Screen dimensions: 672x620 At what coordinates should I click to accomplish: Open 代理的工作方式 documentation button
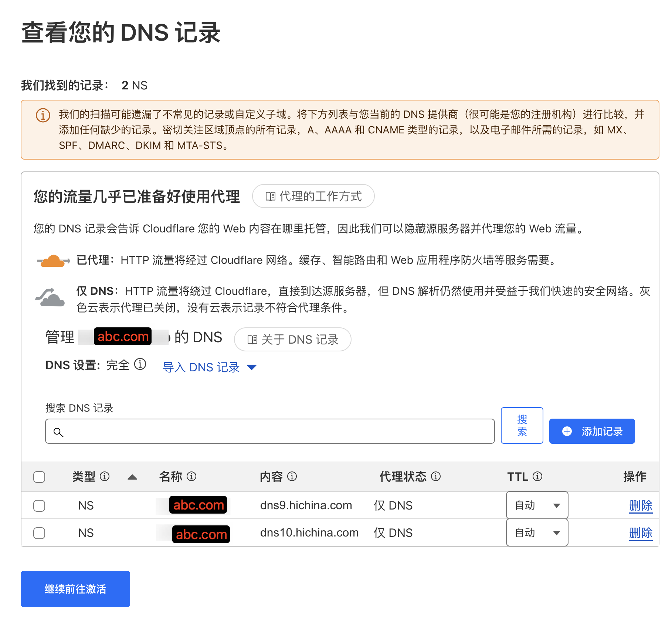(x=313, y=196)
